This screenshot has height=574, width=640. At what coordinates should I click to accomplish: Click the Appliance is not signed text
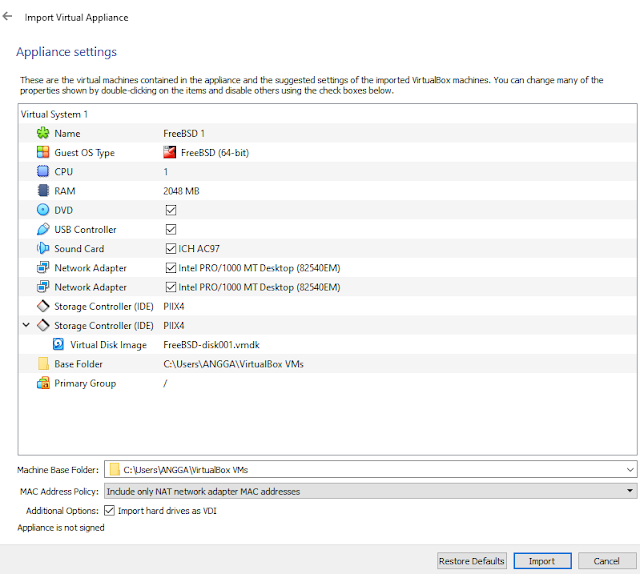pos(61,527)
